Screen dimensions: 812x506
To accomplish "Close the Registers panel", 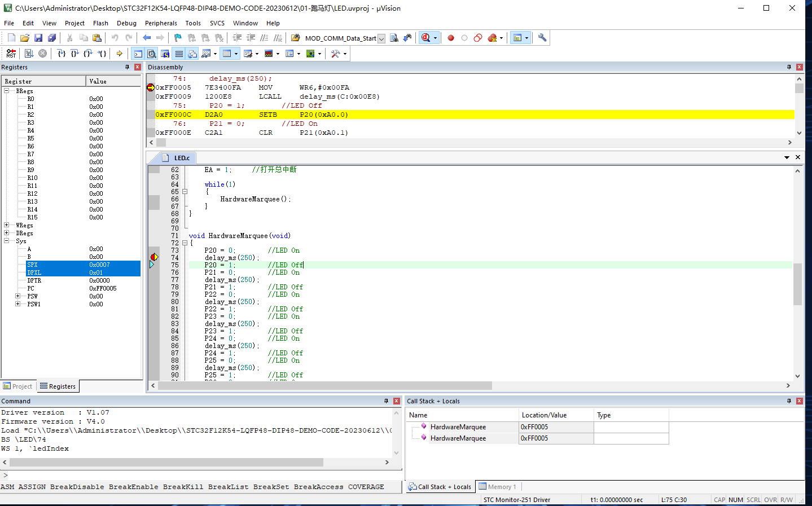I will [137, 67].
